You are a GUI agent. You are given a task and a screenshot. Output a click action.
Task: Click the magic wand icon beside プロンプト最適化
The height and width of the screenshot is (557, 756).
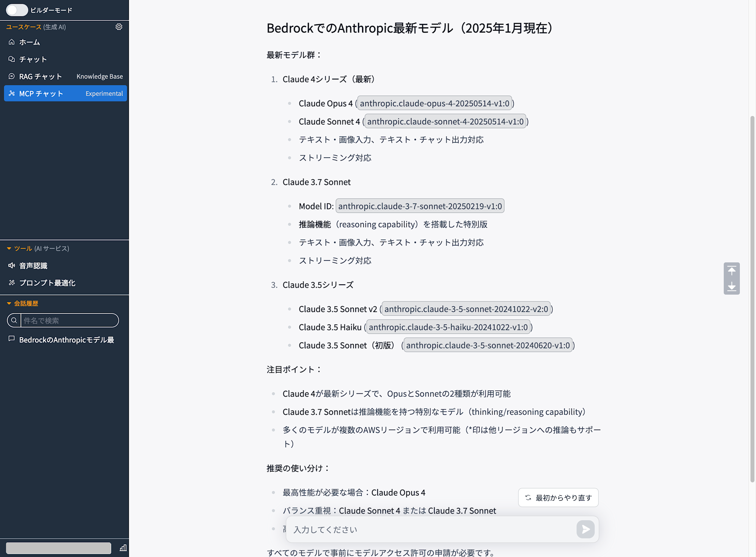tap(12, 283)
